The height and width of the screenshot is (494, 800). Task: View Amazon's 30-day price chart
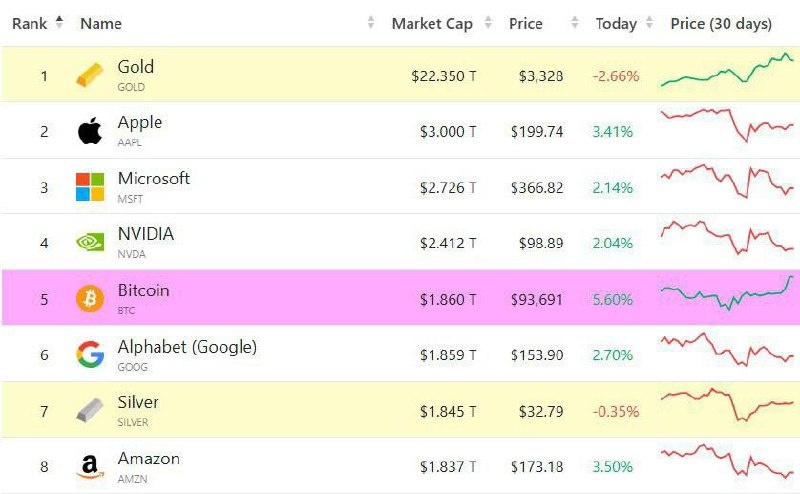click(727, 462)
